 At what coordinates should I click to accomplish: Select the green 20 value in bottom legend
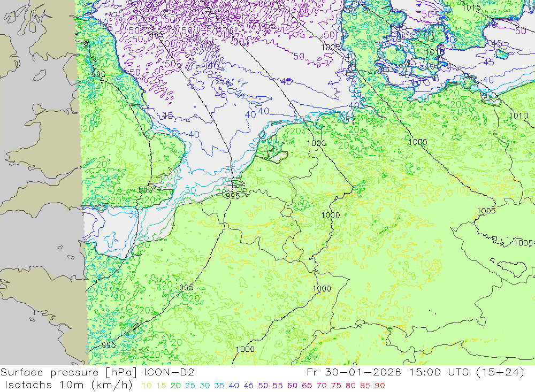175,386
